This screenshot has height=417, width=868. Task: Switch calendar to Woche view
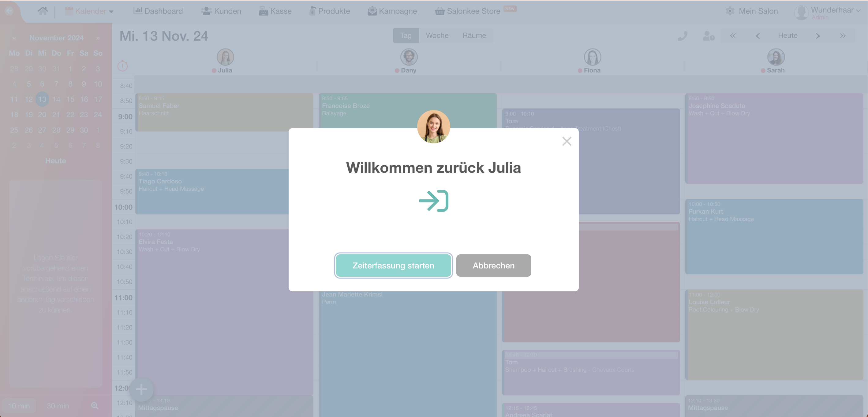coord(437,35)
